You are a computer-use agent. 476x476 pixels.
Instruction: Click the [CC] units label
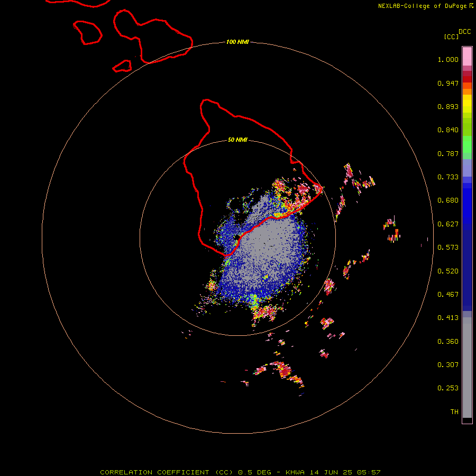[452, 36]
